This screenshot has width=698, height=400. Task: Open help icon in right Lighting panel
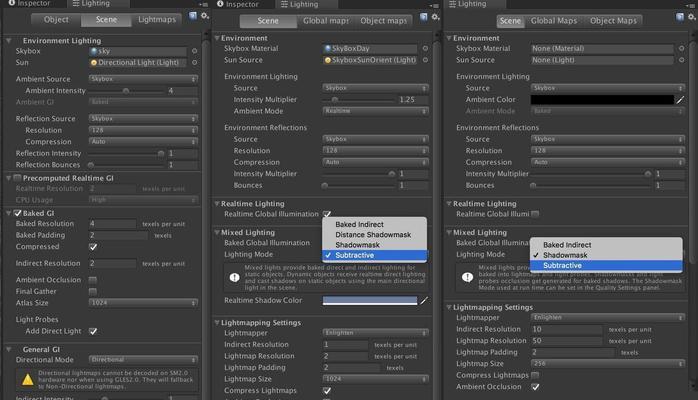pos(680,17)
